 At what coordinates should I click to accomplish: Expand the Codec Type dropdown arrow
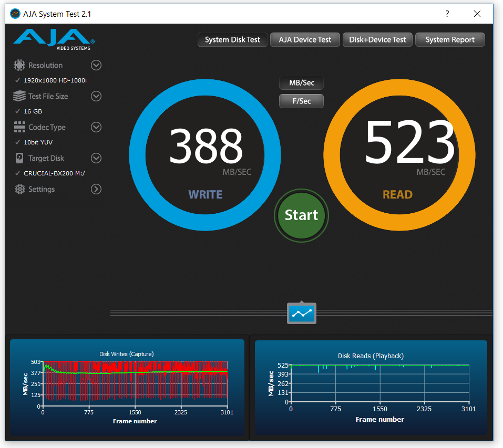coord(96,127)
